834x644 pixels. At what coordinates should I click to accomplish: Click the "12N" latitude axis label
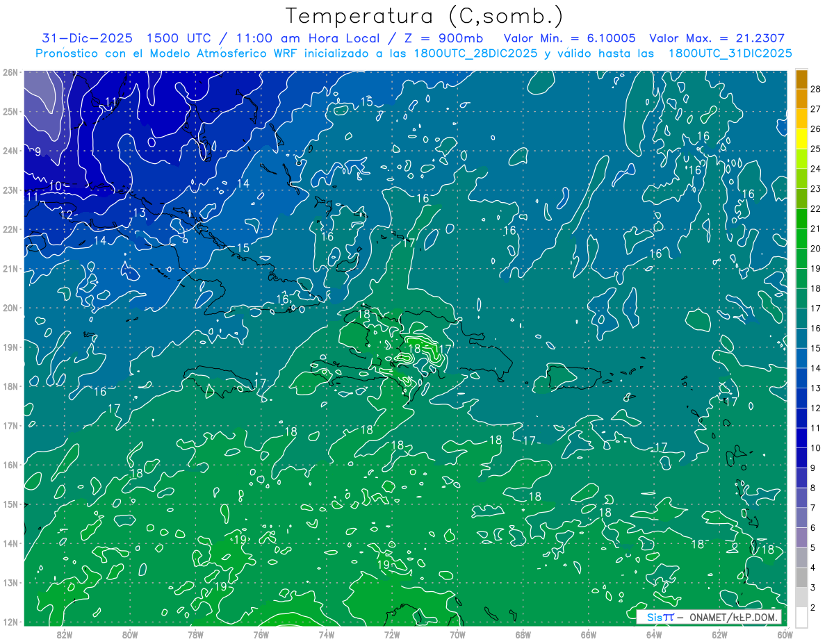coord(10,622)
